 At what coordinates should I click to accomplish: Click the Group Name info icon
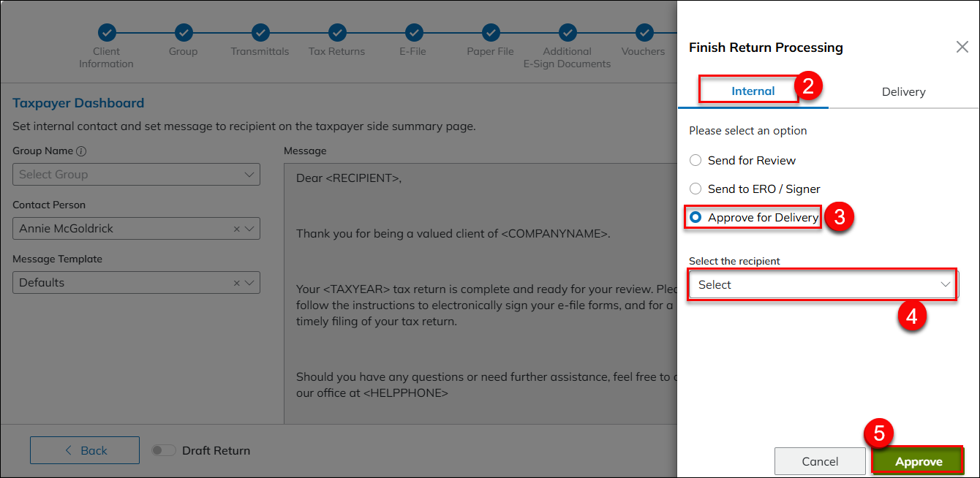click(81, 151)
